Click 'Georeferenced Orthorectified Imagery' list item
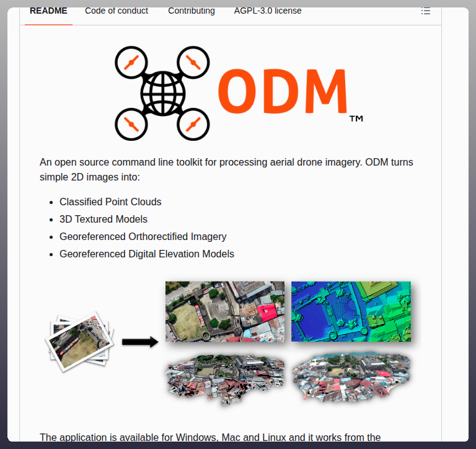Screen dimensions: 476x449 click(x=143, y=236)
